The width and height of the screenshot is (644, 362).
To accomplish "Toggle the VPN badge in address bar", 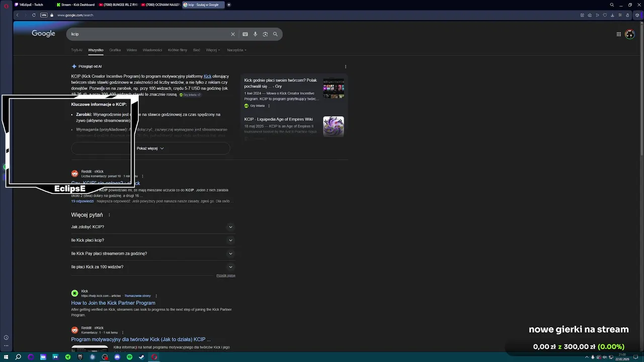I will (44, 15).
